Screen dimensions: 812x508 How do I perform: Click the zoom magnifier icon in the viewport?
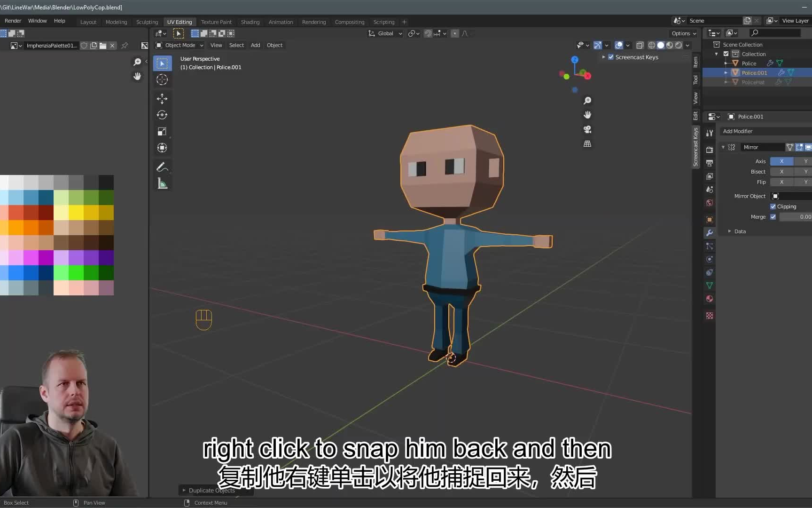pyautogui.click(x=587, y=100)
